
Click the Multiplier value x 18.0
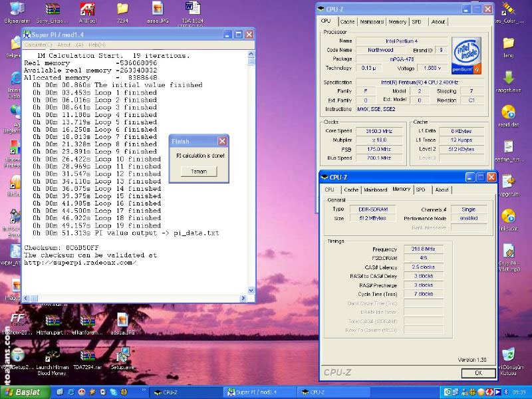click(x=379, y=140)
